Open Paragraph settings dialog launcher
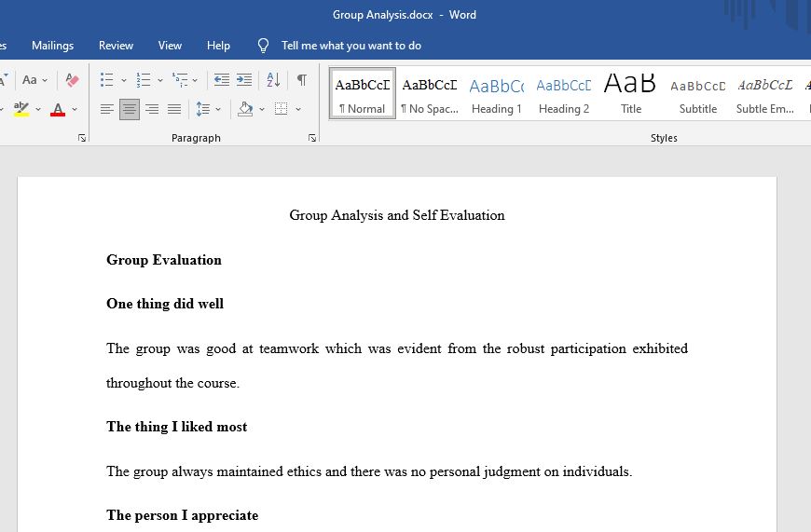Image resolution: width=811 pixels, height=532 pixels. (312, 138)
